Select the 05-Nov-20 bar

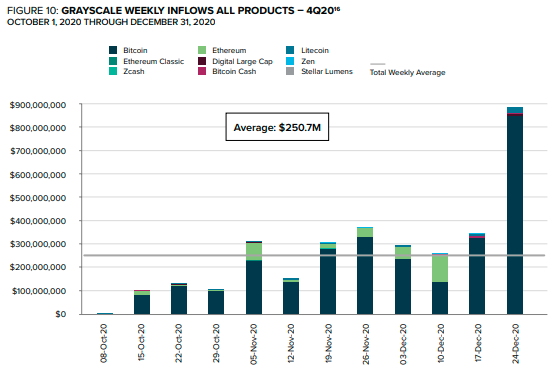coord(254,278)
